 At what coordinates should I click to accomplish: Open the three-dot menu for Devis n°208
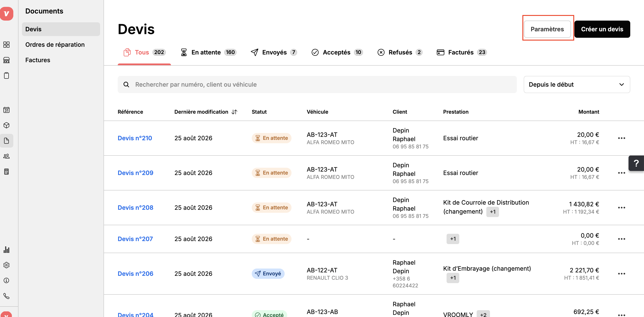point(621,207)
